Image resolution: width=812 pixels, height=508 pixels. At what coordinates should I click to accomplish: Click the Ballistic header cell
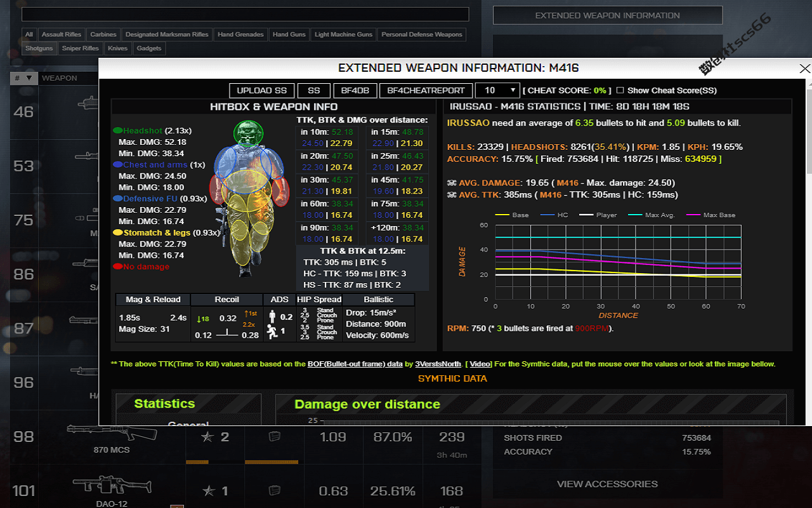[x=379, y=299]
